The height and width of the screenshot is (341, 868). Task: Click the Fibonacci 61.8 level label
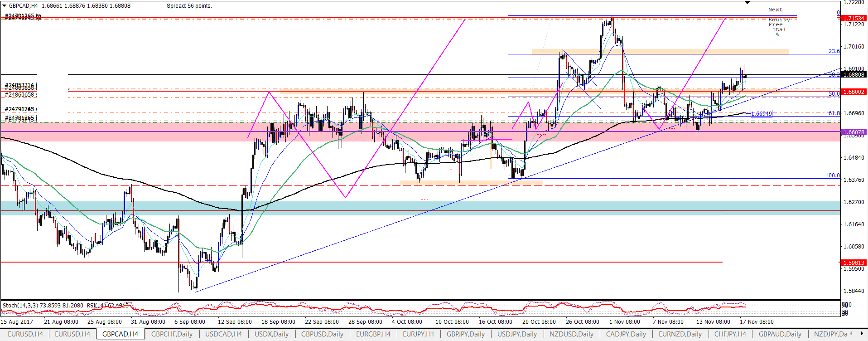tap(834, 113)
